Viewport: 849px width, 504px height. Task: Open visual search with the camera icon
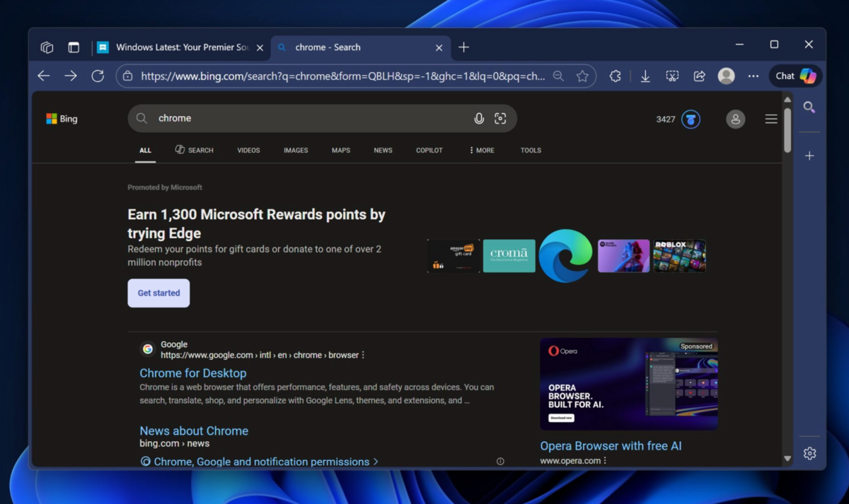coord(500,118)
